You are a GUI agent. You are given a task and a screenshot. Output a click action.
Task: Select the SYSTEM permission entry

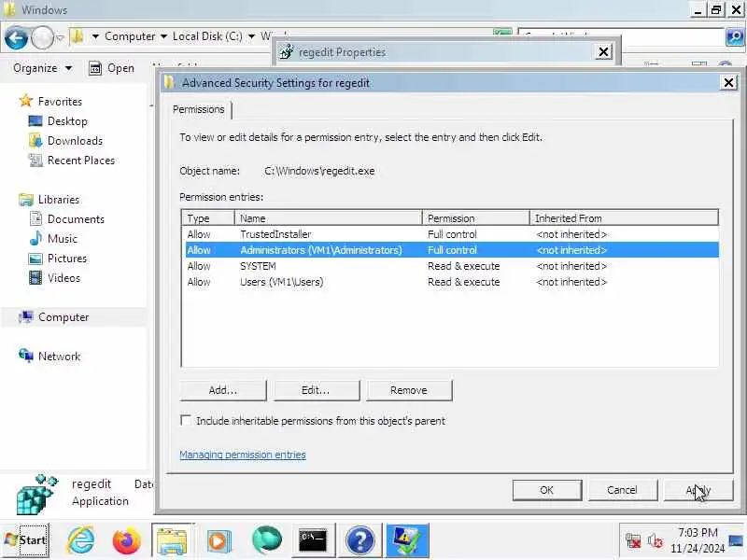click(452, 266)
